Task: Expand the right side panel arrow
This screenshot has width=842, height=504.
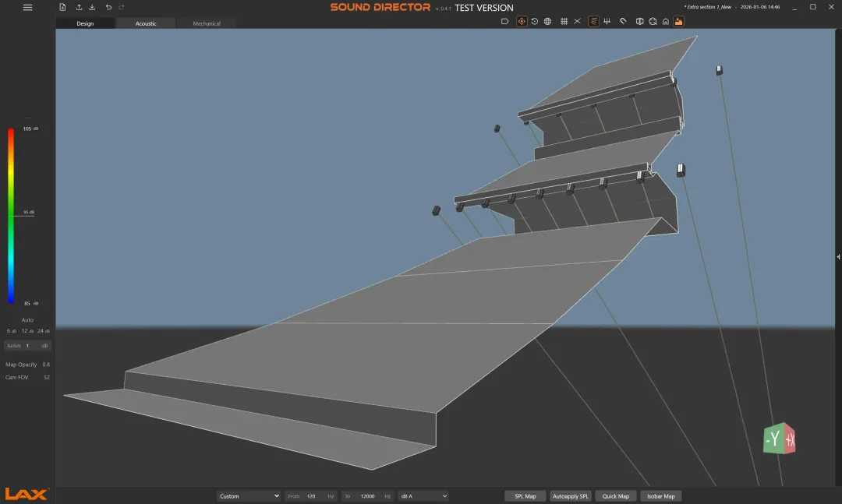Action: [838, 257]
